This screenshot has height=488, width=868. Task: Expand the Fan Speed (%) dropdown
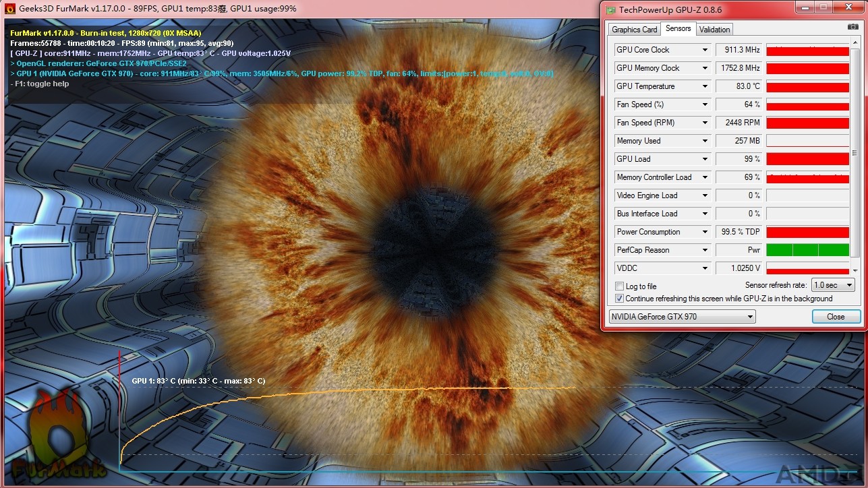[x=705, y=104]
